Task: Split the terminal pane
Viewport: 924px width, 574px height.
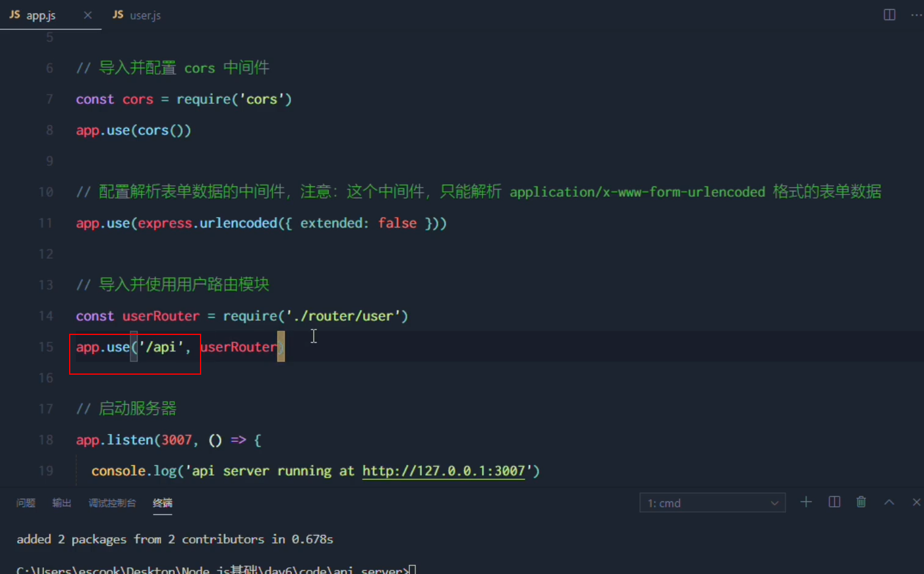Action: coord(834,502)
